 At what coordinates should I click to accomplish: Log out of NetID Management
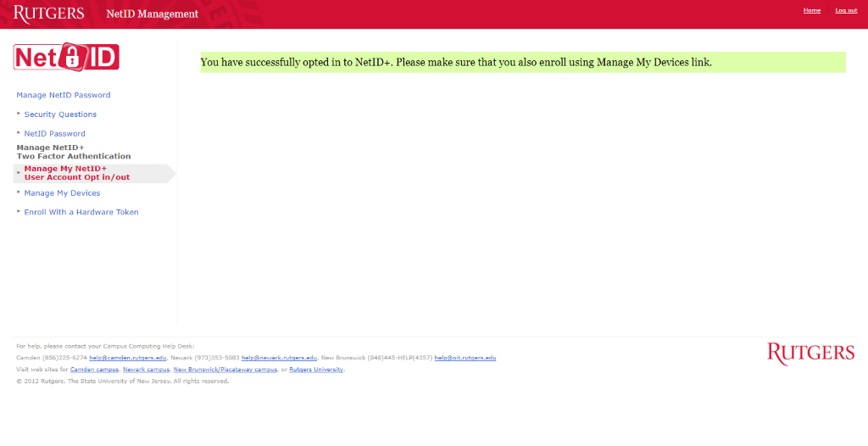[x=846, y=10]
